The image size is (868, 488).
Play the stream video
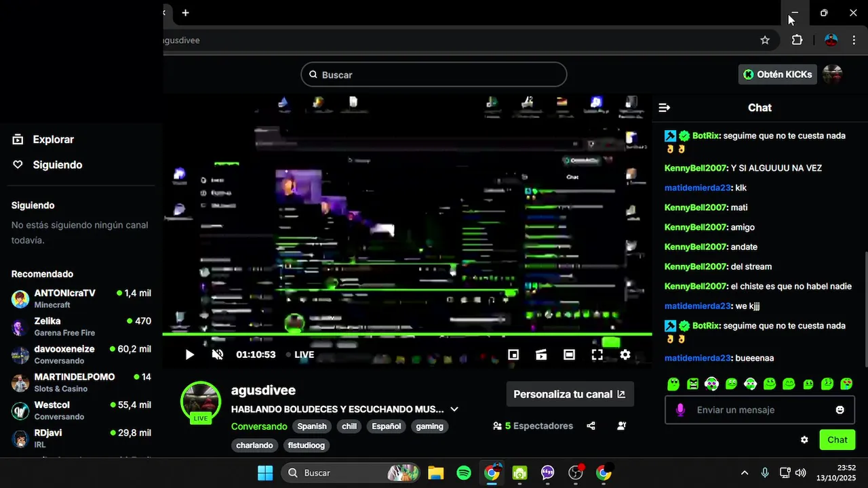tap(190, 354)
